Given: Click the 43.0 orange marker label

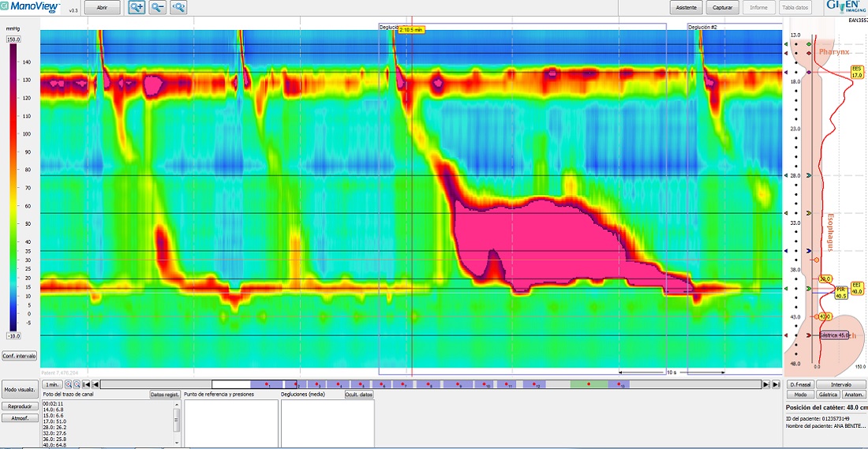Looking at the screenshot, I should point(825,316).
